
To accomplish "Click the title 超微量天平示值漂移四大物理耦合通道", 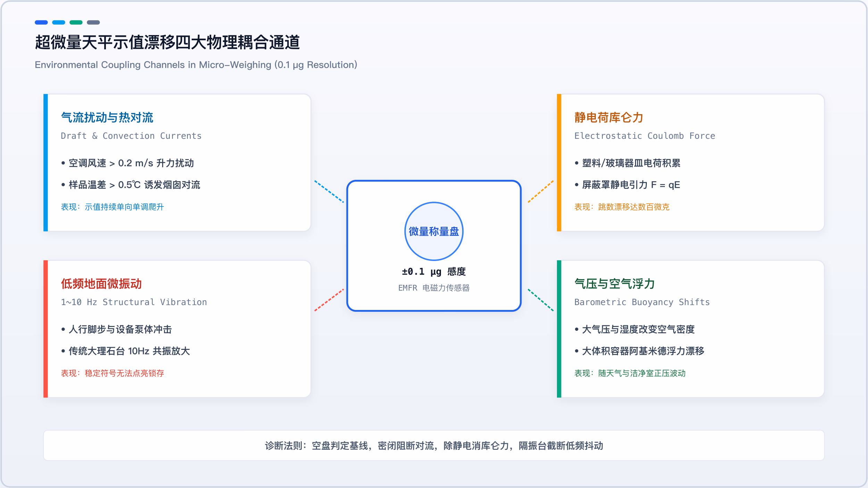I will pos(167,42).
